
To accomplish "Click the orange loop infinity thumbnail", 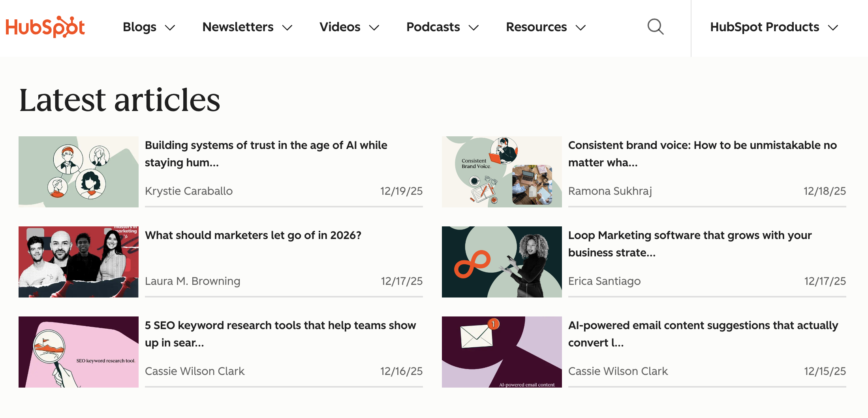I will 502,262.
